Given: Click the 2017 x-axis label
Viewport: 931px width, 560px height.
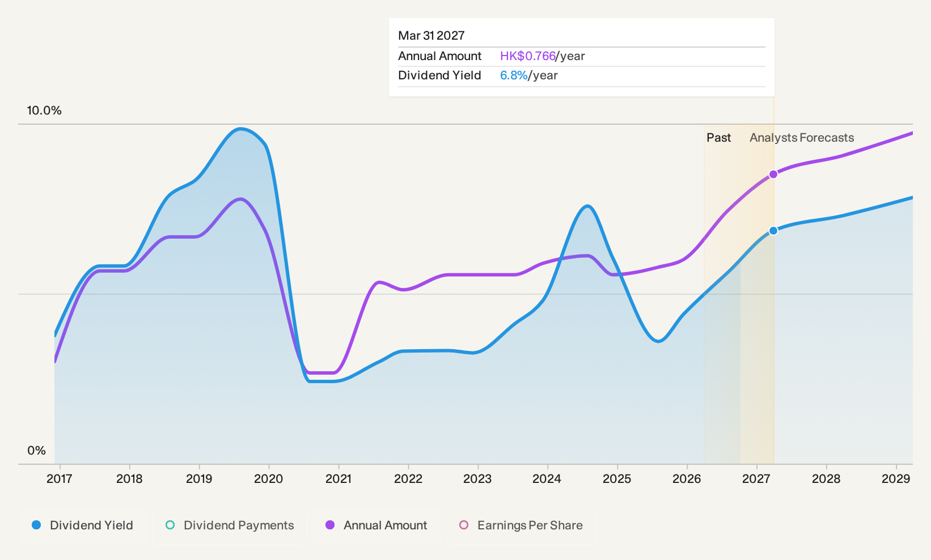Looking at the screenshot, I should [60, 479].
